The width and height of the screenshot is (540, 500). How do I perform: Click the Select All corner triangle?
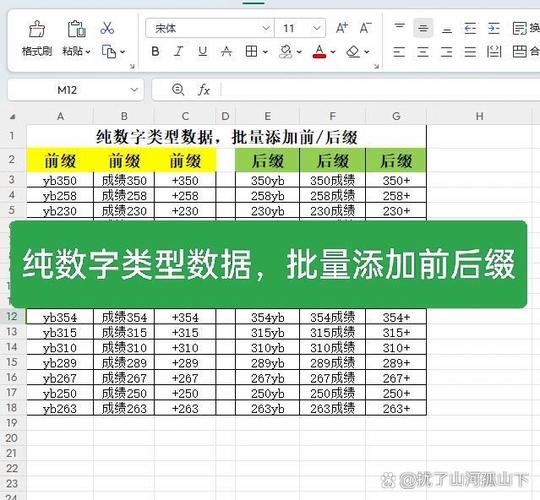click(13, 117)
